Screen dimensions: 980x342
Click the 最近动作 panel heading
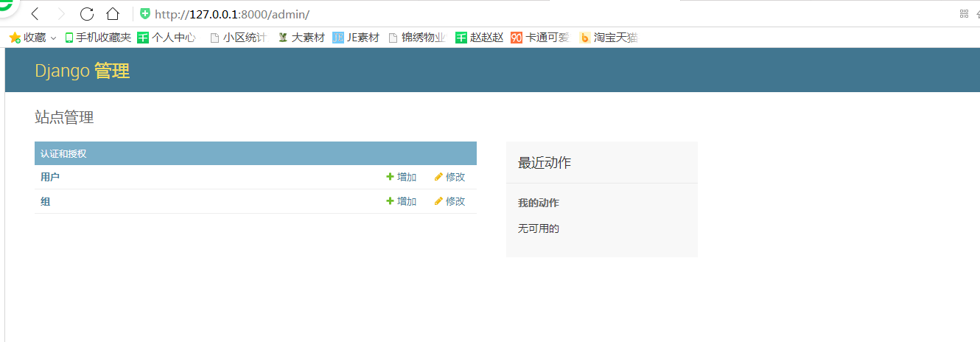pos(545,163)
